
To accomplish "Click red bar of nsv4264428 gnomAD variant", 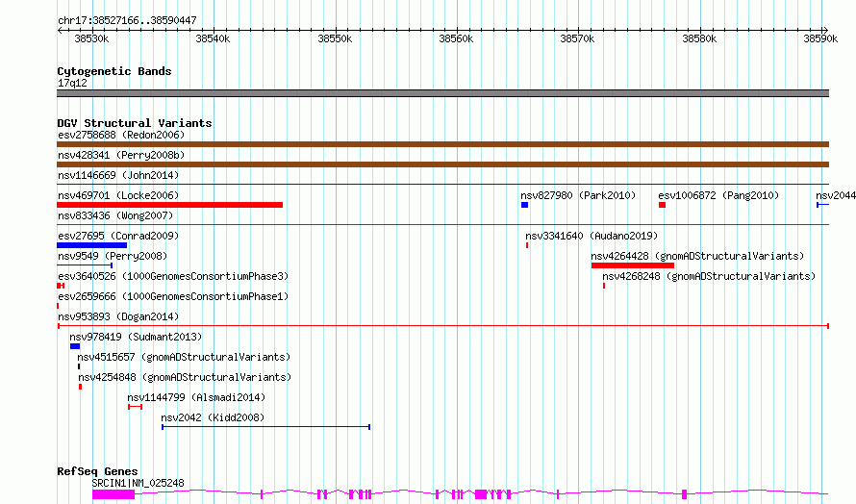I will point(633,265).
